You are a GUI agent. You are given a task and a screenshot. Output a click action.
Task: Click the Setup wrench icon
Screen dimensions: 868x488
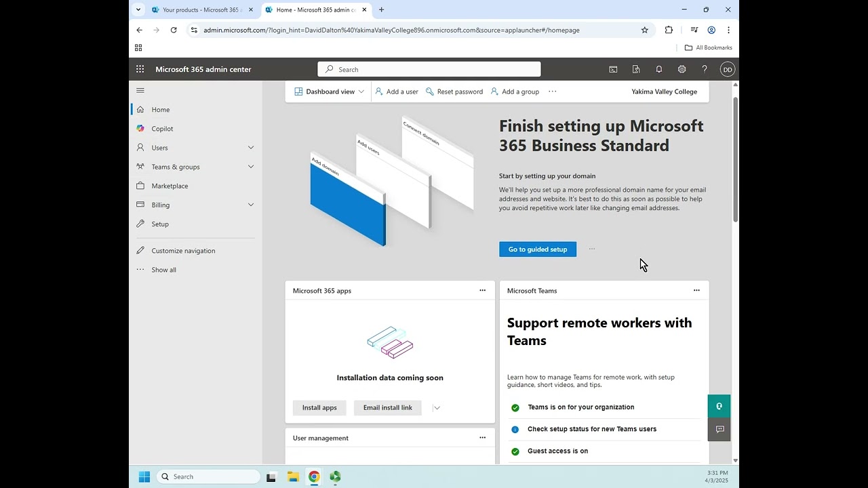[140, 224]
